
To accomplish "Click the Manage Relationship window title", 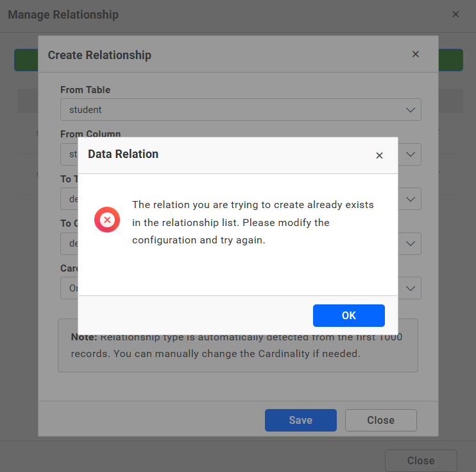I will pos(63,15).
